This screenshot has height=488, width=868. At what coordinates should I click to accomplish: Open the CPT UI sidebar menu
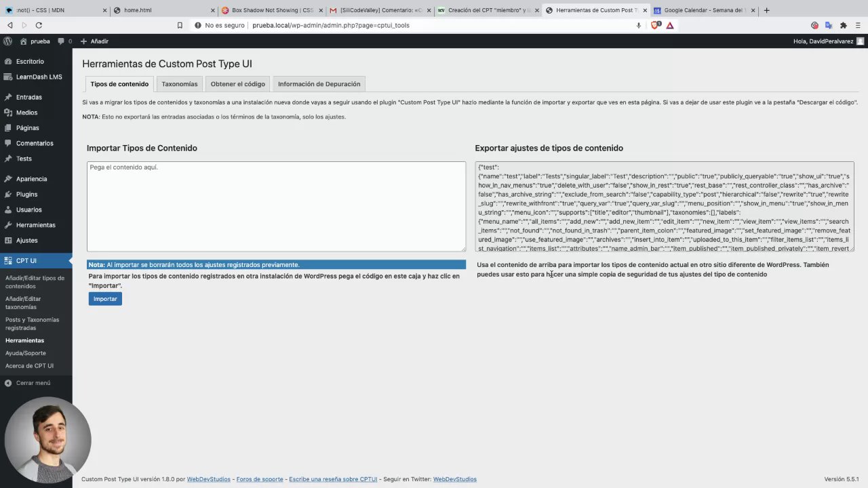click(36, 261)
